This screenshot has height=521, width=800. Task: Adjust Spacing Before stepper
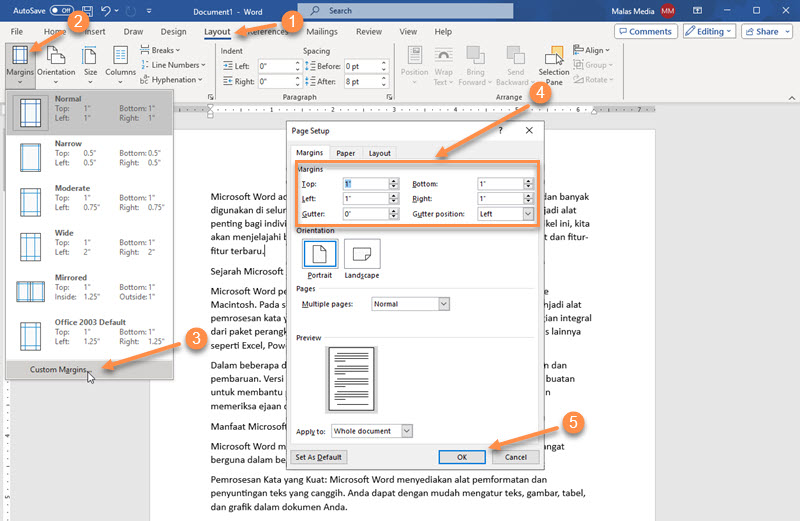[x=384, y=66]
